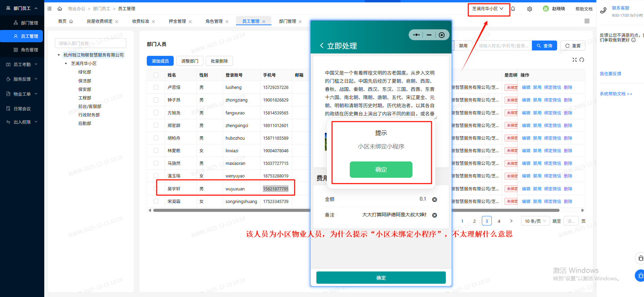Select all rows with header checkbox
Viewport: 644px width, 297px height.
tap(156, 75)
